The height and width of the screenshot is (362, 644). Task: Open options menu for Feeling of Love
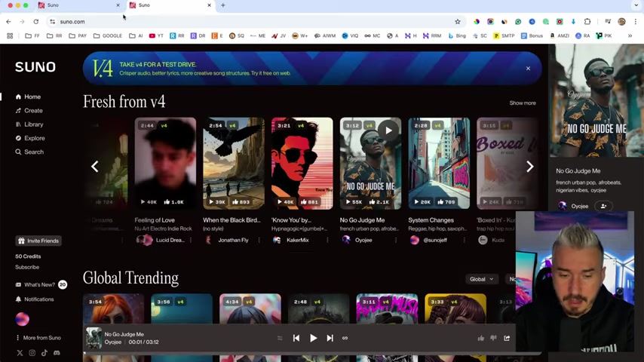coord(191,240)
